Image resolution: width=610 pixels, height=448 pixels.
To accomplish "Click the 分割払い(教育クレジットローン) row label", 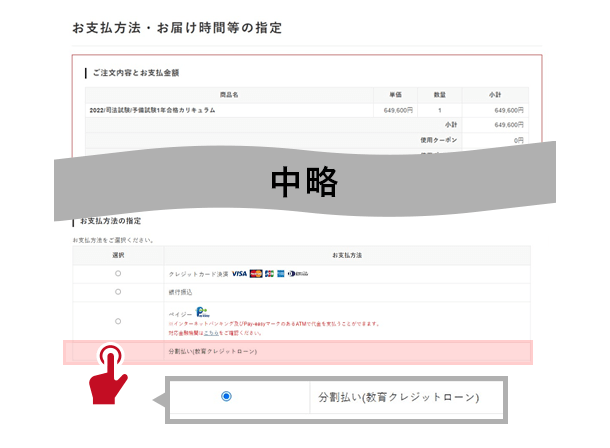I will pyautogui.click(x=212, y=352).
